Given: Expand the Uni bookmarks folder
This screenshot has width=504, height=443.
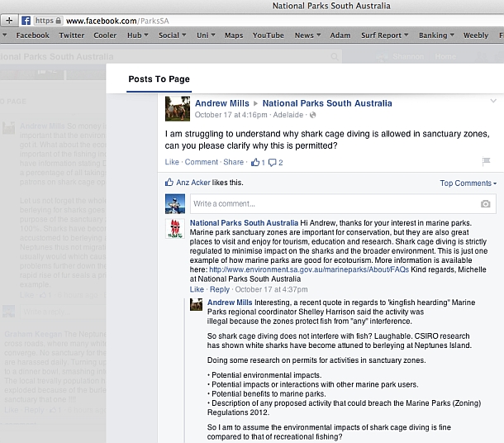Looking at the screenshot, I should click(206, 36).
